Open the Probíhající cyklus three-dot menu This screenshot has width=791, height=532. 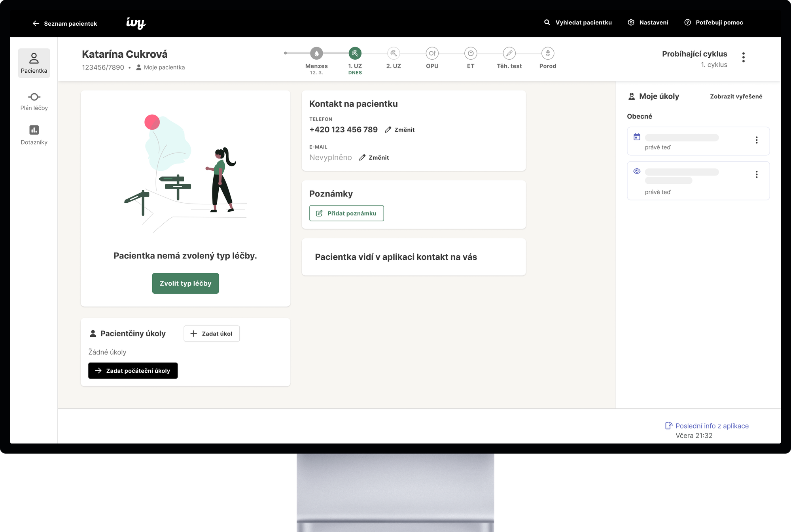[744, 57]
